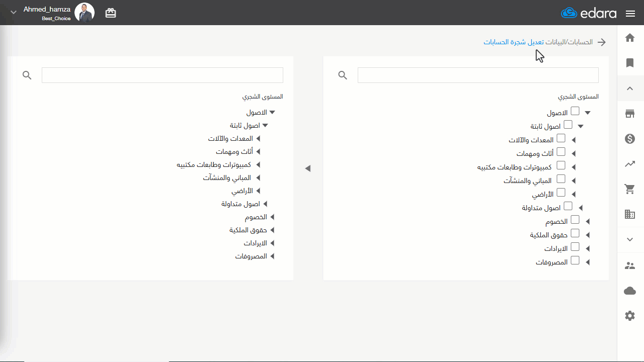Check the أثاث ومهمات checkbox
This screenshot has width=644, height=362.
coord(560,152)
